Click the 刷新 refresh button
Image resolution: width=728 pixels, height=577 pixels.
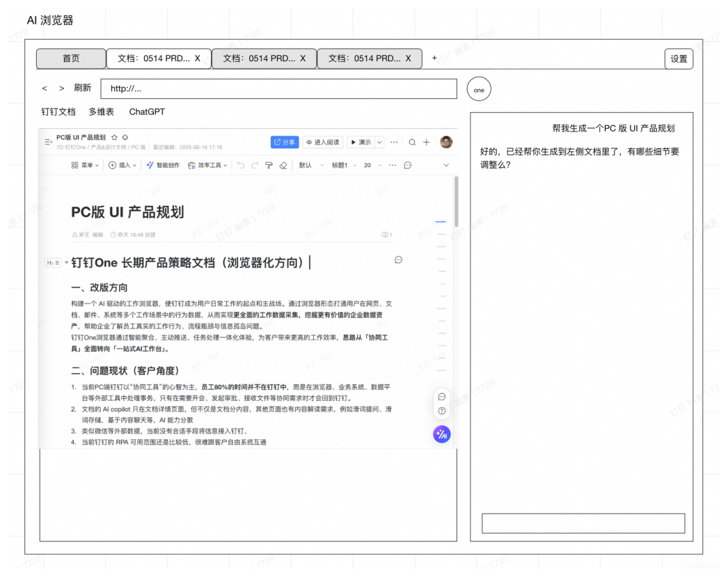[x=83, y=88]
